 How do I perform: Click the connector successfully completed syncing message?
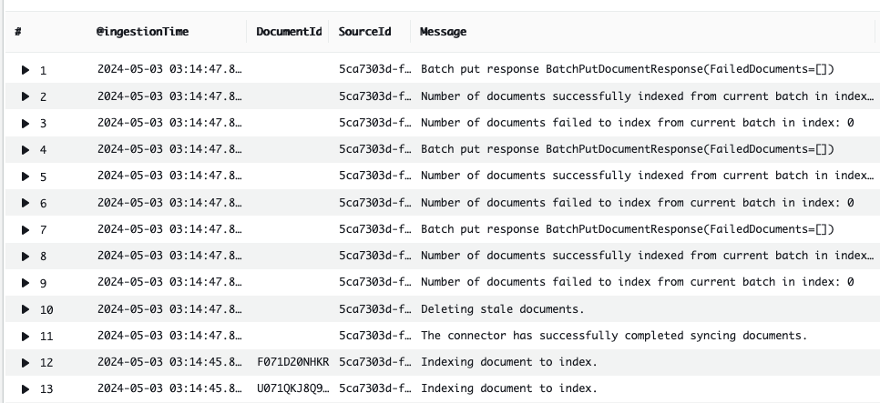pos(613,336)
